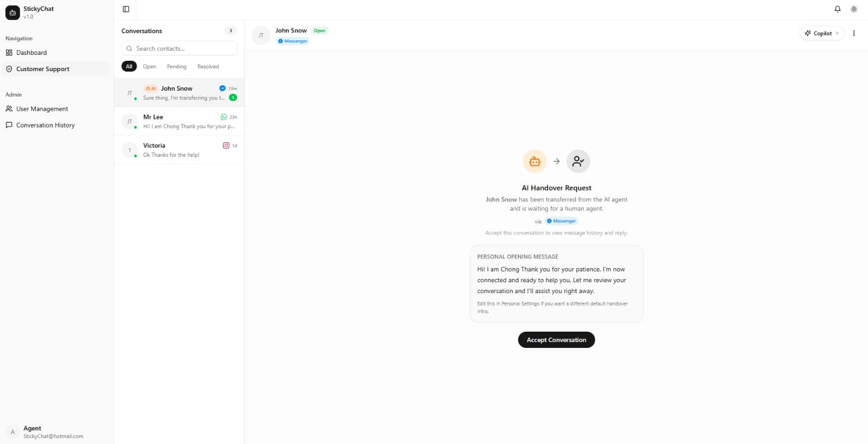868x444 pixels.
Task: Click the Personal Opening Message text
Action: pos(552,280)
